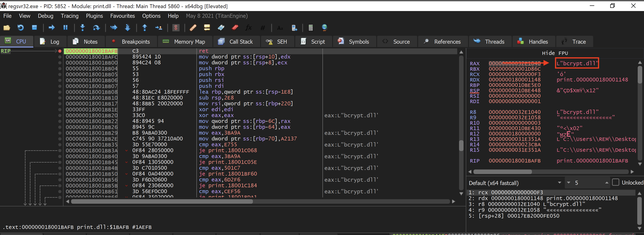Toggle breakpoint at address 000000018001BAFB
This screenshot has height=235, width=644.
point(60,51)
